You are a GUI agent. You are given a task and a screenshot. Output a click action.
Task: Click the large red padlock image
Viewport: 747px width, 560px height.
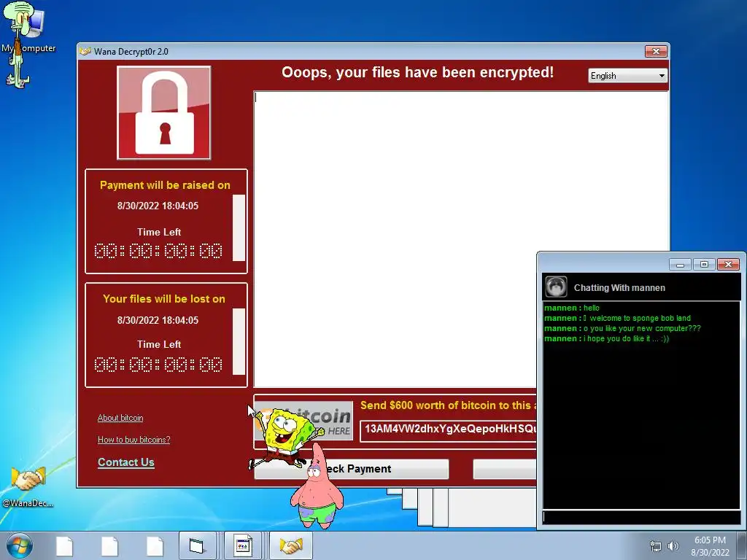click(164, 113)
